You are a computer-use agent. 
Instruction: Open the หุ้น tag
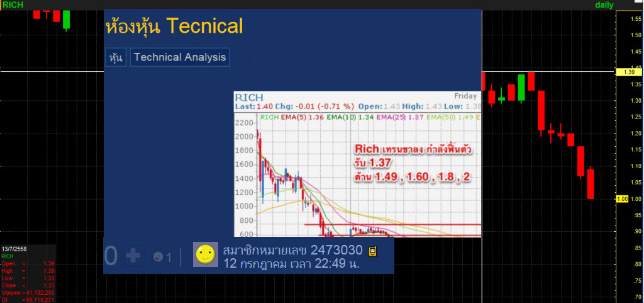point(116,57)
